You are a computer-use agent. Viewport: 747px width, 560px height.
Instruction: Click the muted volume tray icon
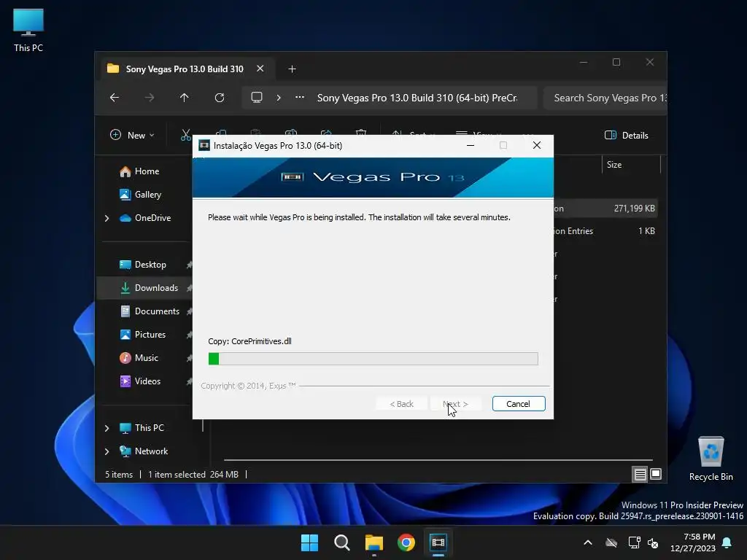click(653, 542)
